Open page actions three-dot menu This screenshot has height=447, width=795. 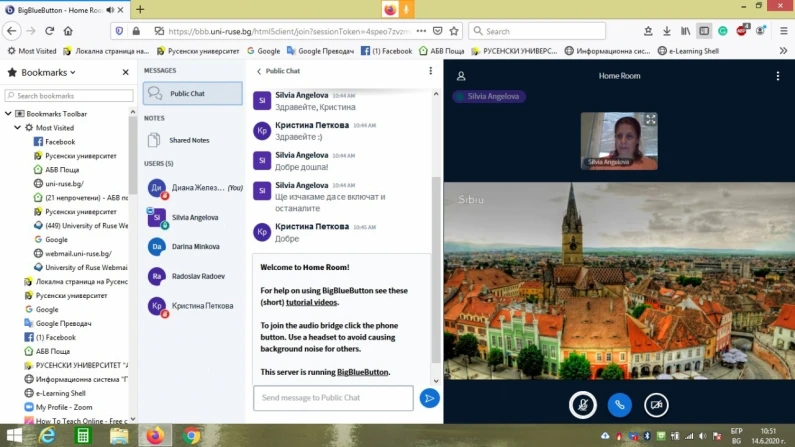click(421, 31)
